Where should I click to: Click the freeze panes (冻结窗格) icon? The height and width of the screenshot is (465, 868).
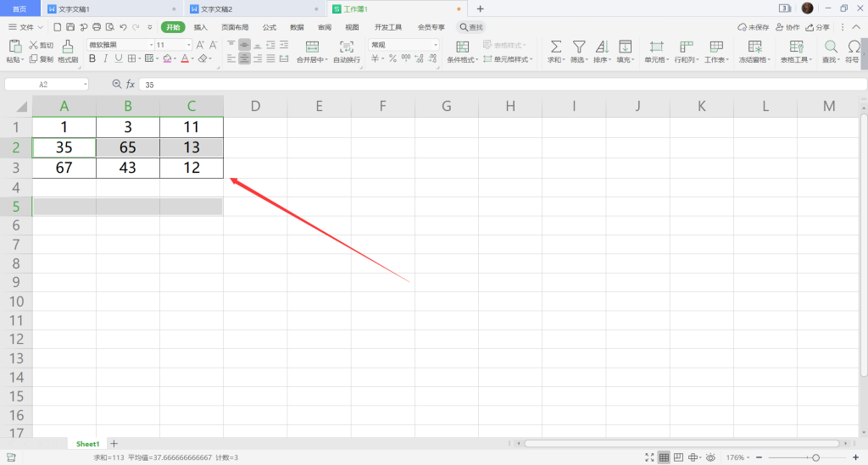click(x=754, y=47)
